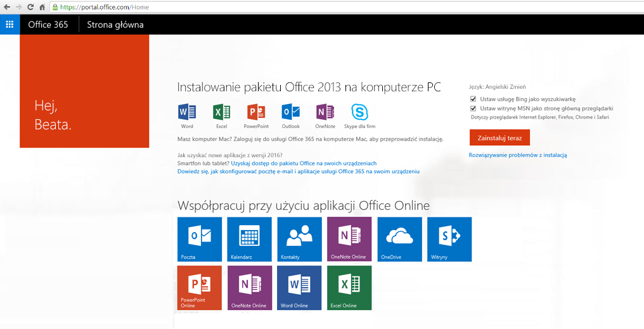Image resolution: width=644 pixels, height=329 pixels.
Task: Go to the browser home icon
Action: [42, 7]
